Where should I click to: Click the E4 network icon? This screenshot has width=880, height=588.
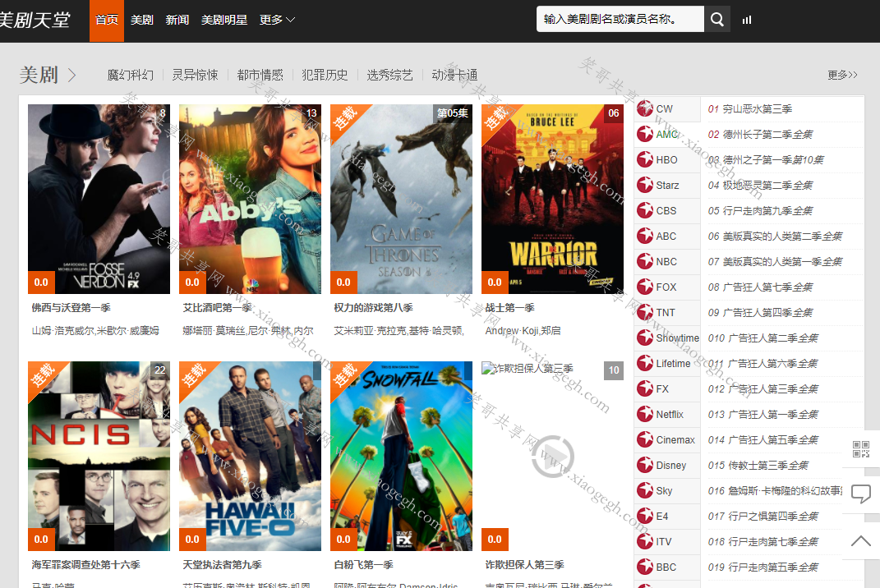[645, 516]
